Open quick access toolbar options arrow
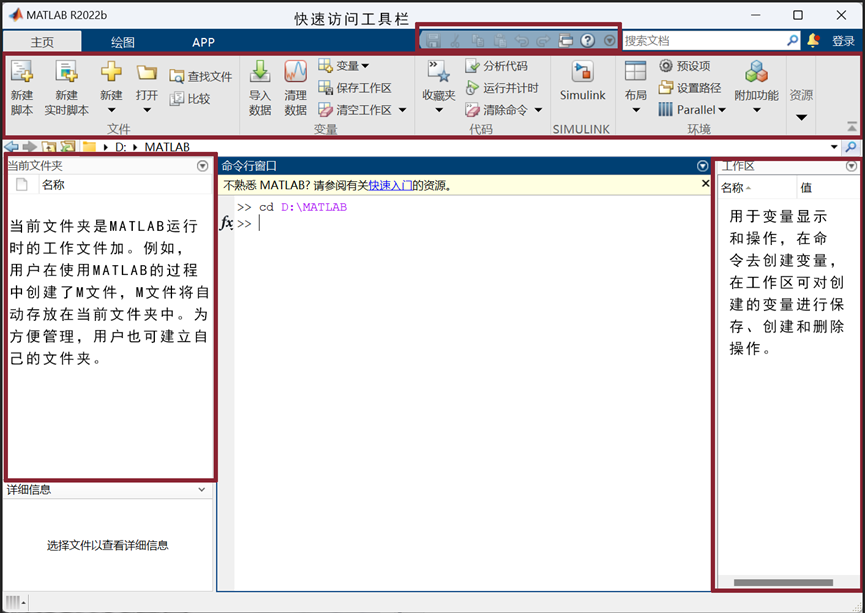Image resolution: width=865 pixels, height=613 pixels. (x=610, y=40)
